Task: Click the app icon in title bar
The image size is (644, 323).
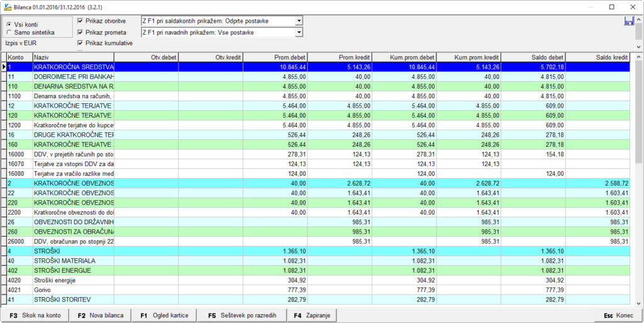Action: click(7, 7)
